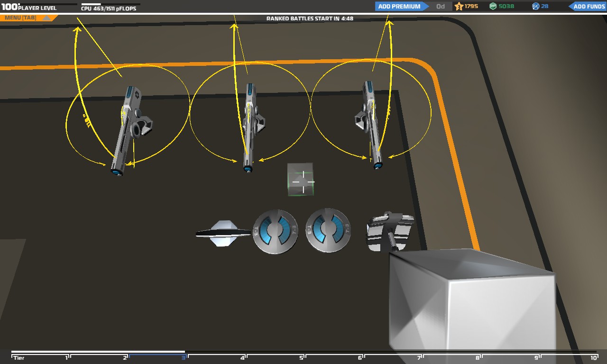Image resolution: width=607 pixels, height=364 pixels.
Task: Click the PLAYER LEVEL label
Action: click(x=37, y=9)
